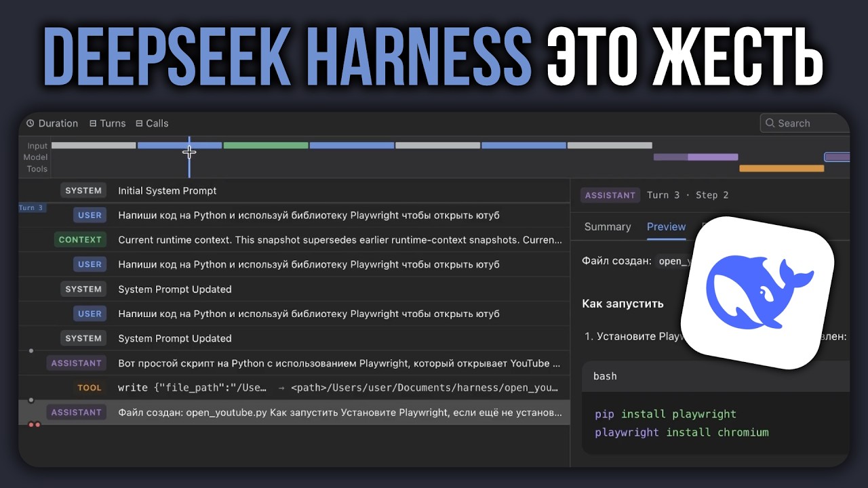Select the light purple Model timeline segment
This screenshot has width=868, height=488.
coord(713,157)
